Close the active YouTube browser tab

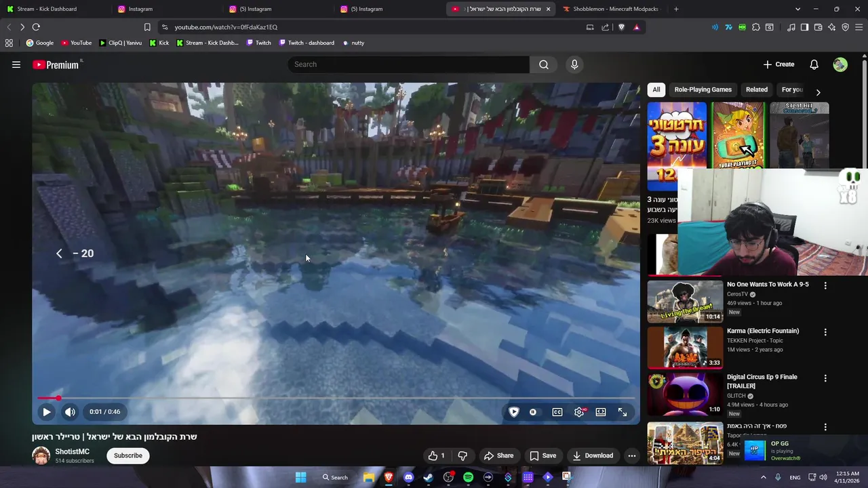coord(548,9)
